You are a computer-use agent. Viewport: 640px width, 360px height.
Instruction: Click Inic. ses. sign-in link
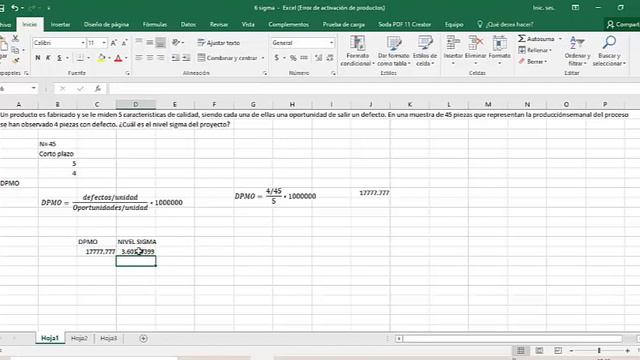tap(543, 8)
